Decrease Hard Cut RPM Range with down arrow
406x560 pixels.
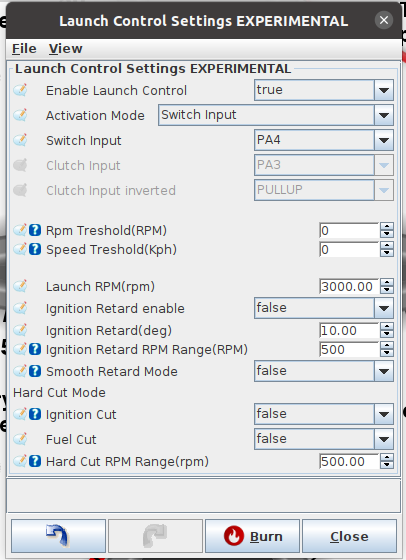click(387, 465)
